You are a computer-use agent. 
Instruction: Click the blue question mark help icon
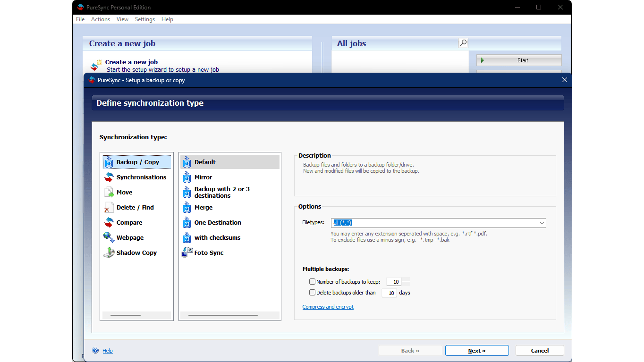pos(96,351)
